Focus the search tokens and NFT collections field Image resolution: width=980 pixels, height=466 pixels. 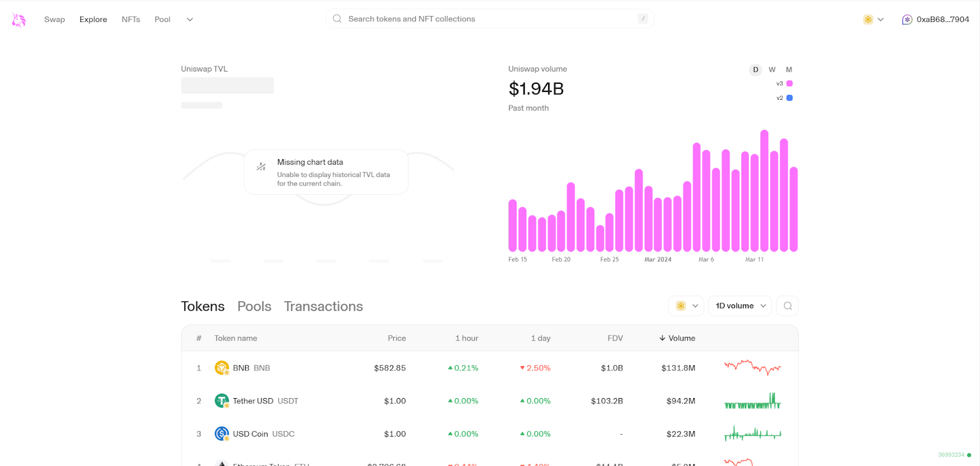(x=489, y=19)
